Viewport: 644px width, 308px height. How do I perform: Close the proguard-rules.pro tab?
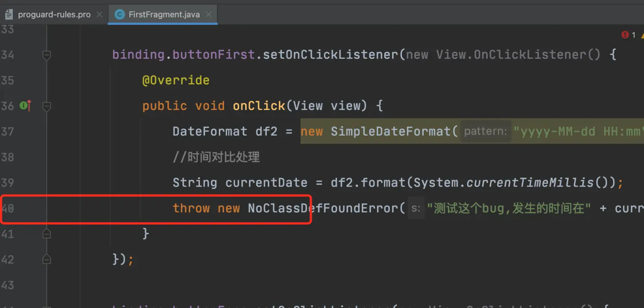100,15
